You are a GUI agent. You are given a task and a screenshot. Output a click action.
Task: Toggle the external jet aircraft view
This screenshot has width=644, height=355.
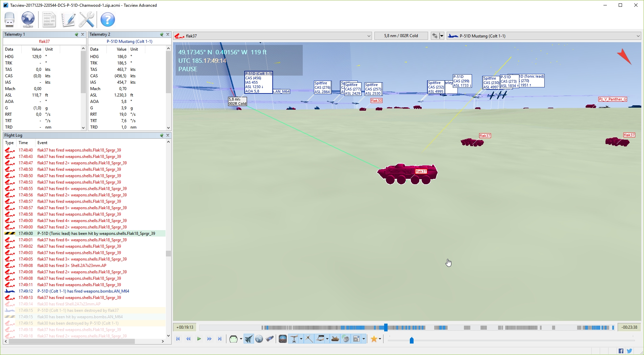tap(249, 339)
